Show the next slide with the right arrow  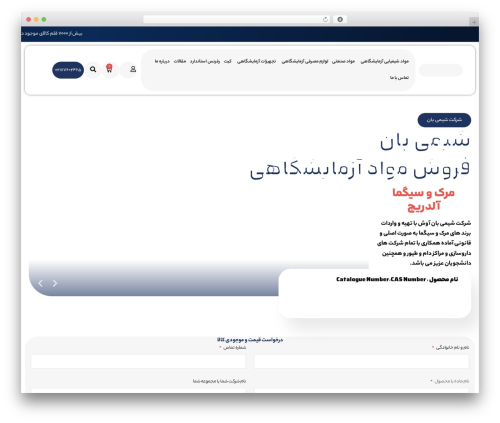55,283
